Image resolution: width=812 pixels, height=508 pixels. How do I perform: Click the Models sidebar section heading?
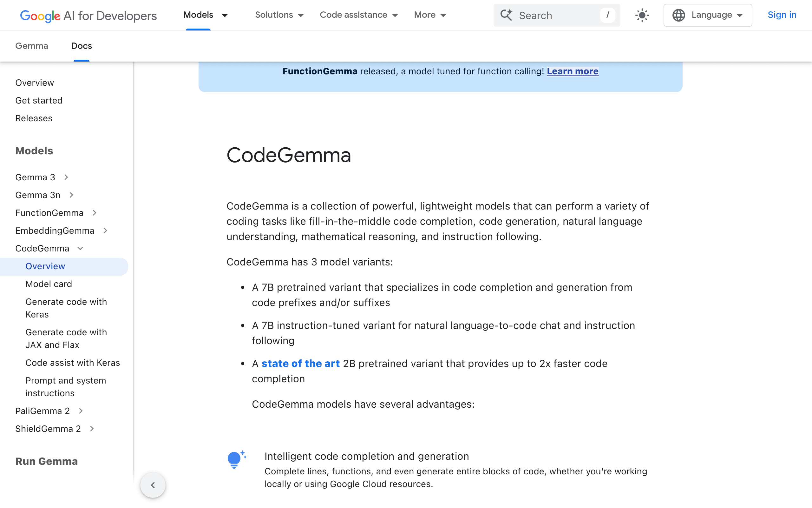pos(34,151)
